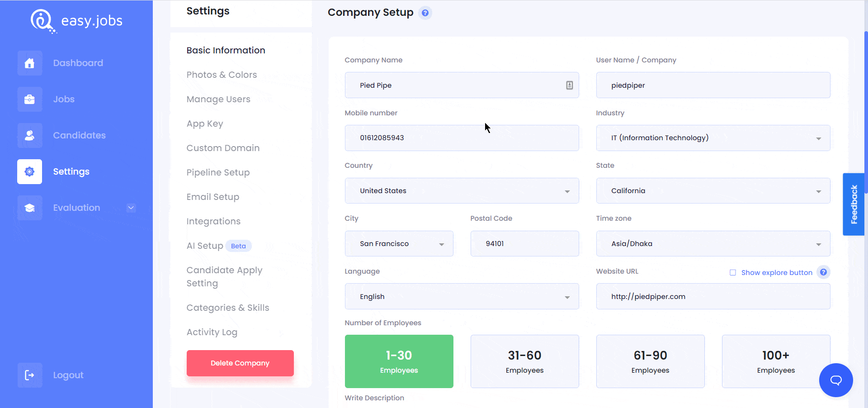
Task: Go to Dashboard in sidebar
Action: point(78,63)
